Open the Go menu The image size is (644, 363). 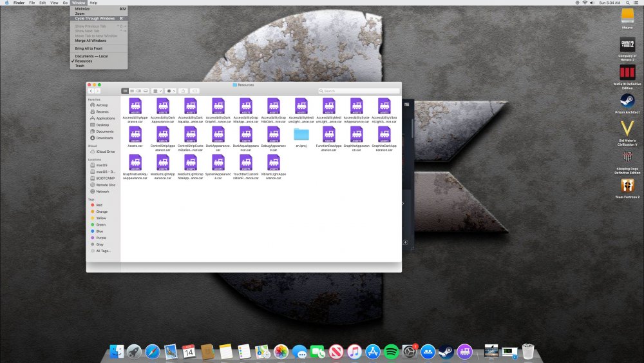(x=65, y=3)
